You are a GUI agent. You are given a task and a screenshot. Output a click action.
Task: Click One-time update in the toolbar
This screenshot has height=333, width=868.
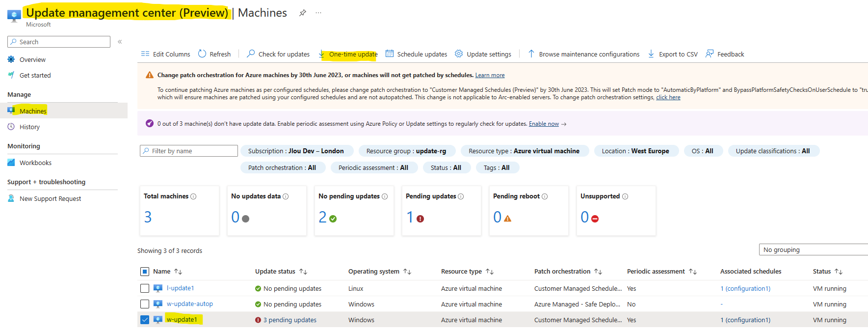click(348, 54)
